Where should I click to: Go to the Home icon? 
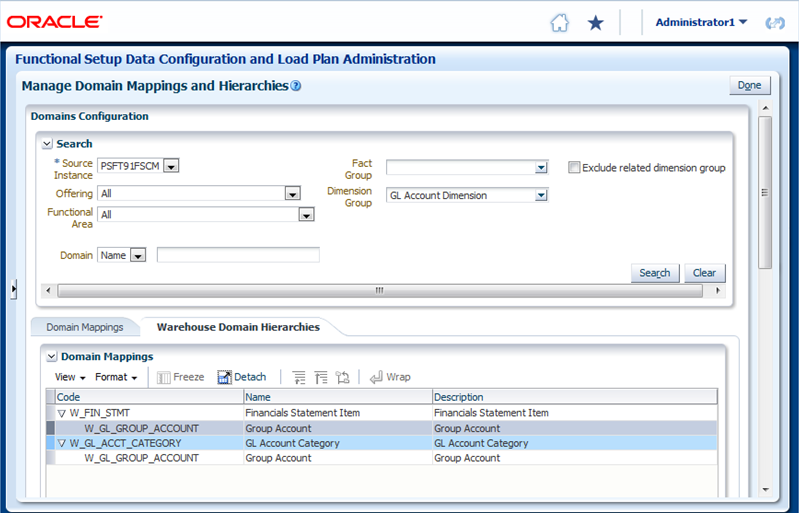point(560,22)
